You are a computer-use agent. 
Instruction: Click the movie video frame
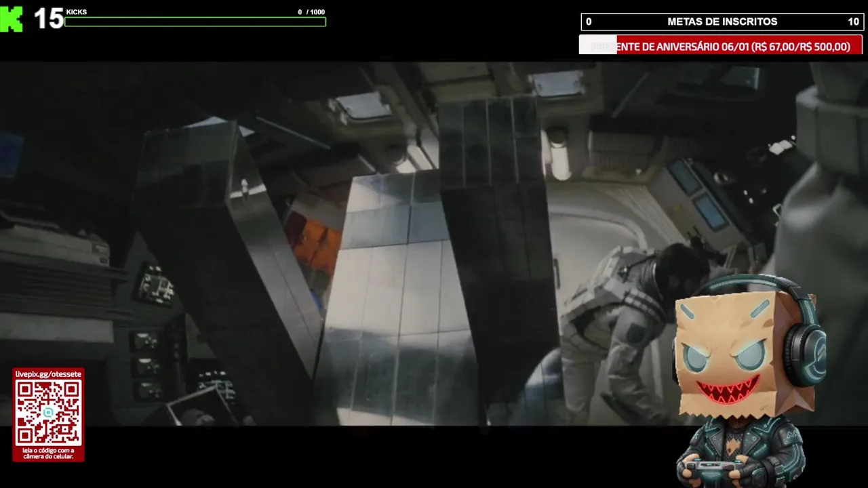tap(434, 244)
